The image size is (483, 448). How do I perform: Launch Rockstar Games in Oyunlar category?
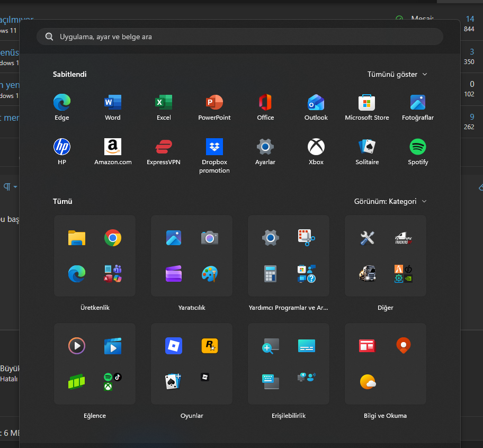click(x=210, y=346)
